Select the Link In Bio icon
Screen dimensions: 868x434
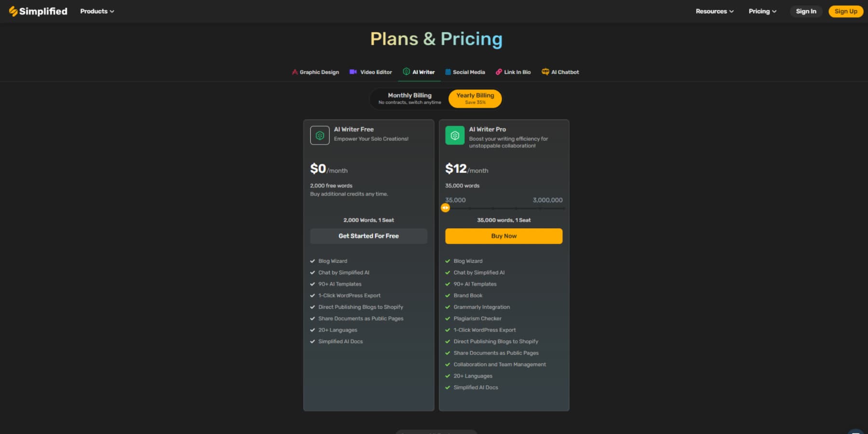click(x=498, y=71)
